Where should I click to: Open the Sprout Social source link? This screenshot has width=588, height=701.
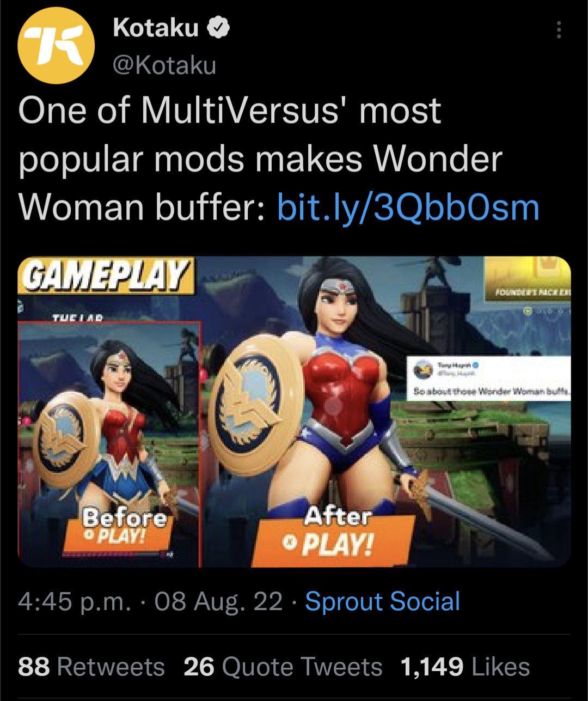pyautogui.click(x=382, y=601)
